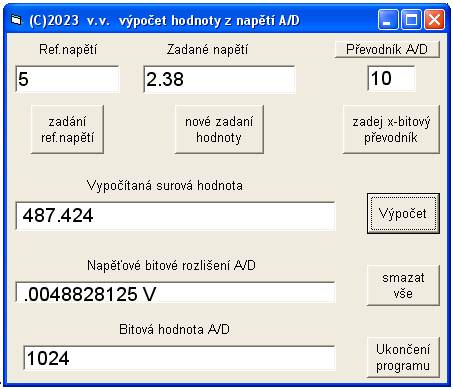Viewport: 453px width, 390px height.
Task: Click 'zadej x-bitový převodník' button
Action: point(391,129)
